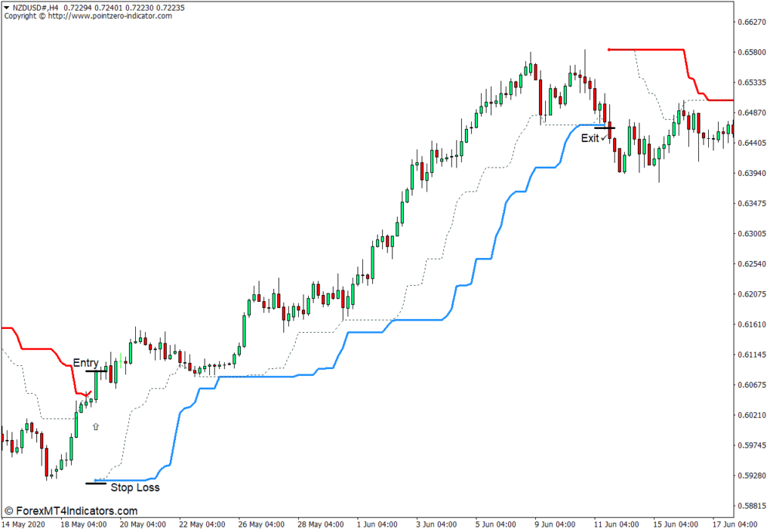Click the Entry text label
Viewport: 773px width, 532px height.
coord(85,363)
